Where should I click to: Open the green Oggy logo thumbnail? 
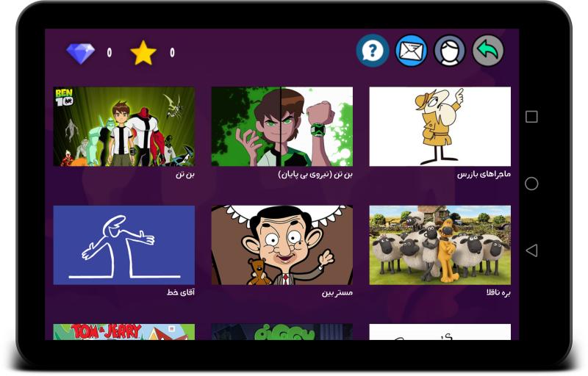point(282,332)
